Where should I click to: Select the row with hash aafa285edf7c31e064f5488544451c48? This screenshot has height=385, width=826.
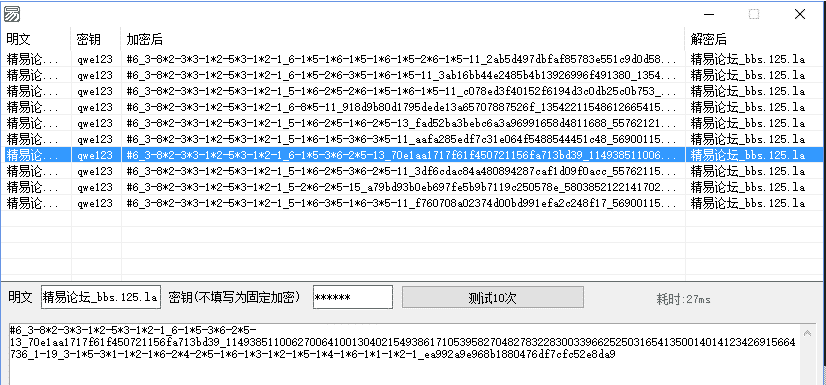coord(412,139)
